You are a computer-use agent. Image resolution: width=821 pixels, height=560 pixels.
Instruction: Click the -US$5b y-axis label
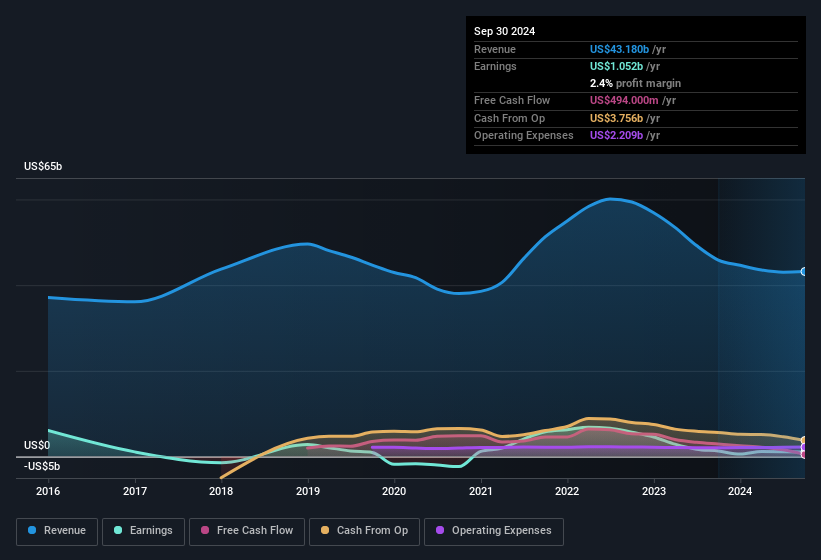[42, 466]
